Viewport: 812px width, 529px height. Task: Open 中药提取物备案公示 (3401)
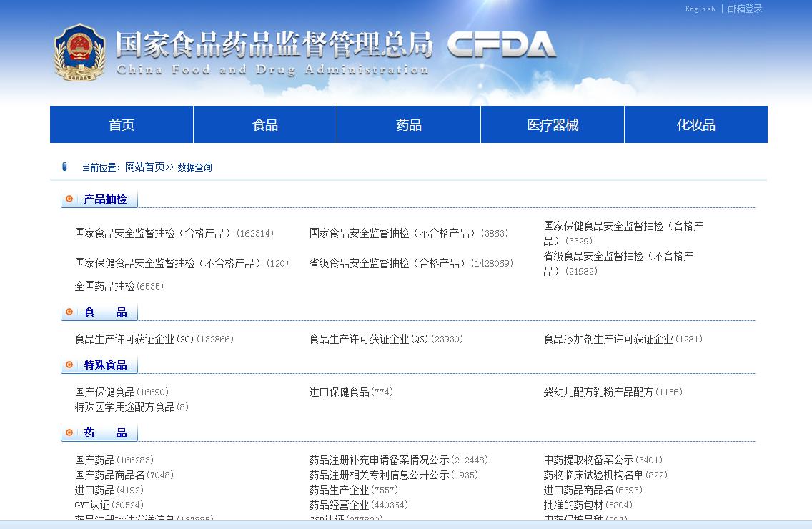[603, 460]
